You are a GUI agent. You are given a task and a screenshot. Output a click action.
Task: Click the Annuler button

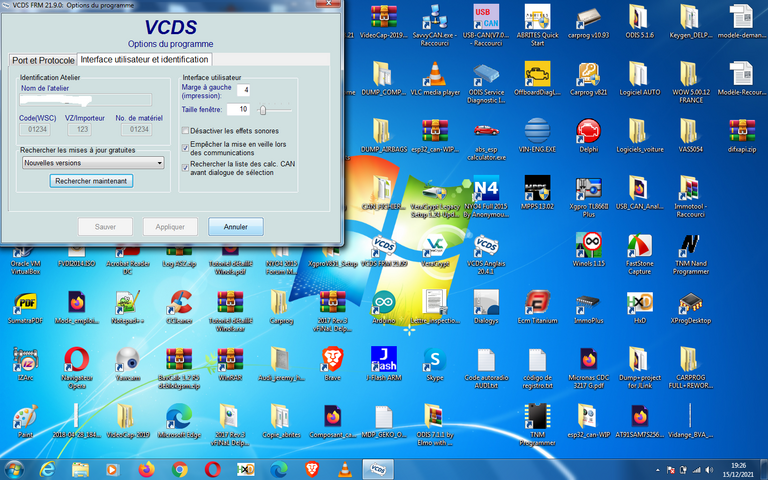[x=236, y=227]
